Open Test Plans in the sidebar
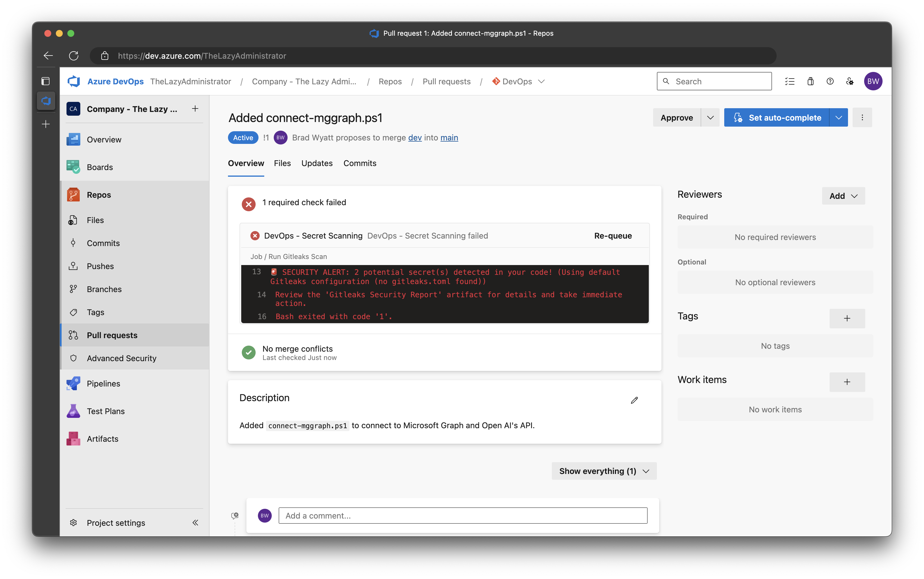This screenshot has height=579, width=924. click(134, 411)
